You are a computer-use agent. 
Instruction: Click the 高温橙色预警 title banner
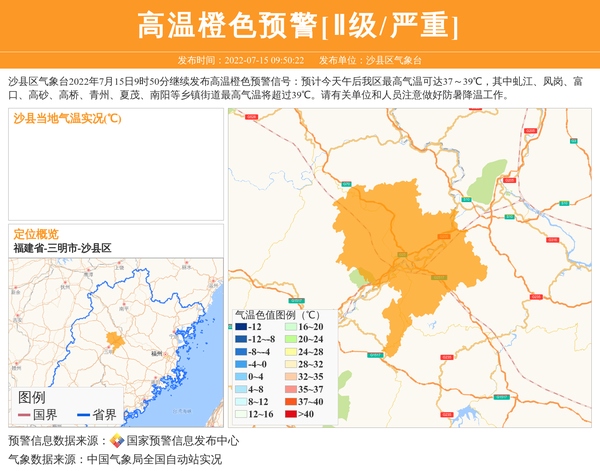click(x=299, y=26)
